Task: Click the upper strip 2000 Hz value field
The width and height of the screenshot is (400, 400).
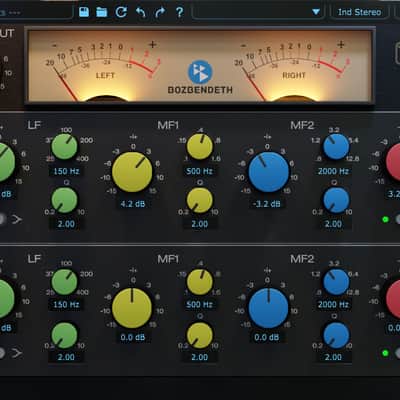Action: click(333, 171)
